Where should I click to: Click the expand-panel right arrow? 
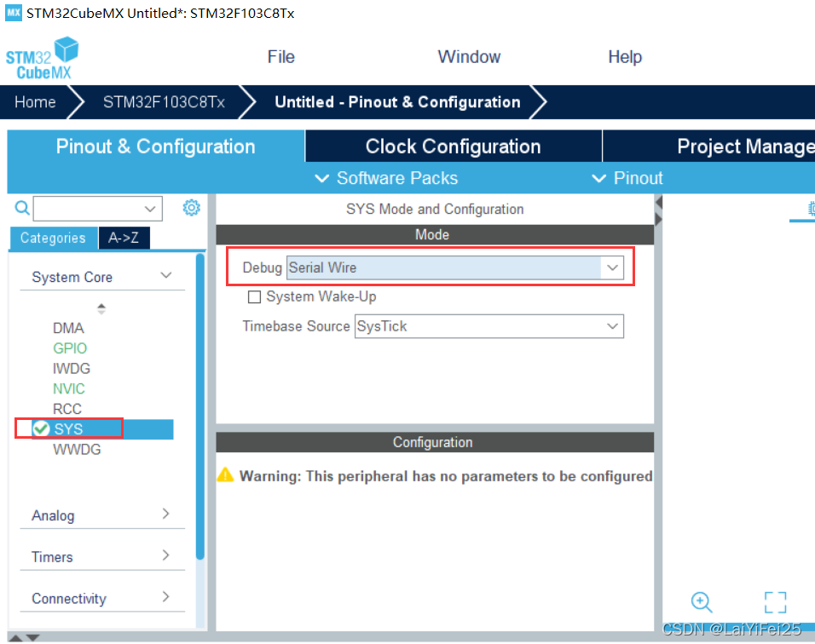658,219
